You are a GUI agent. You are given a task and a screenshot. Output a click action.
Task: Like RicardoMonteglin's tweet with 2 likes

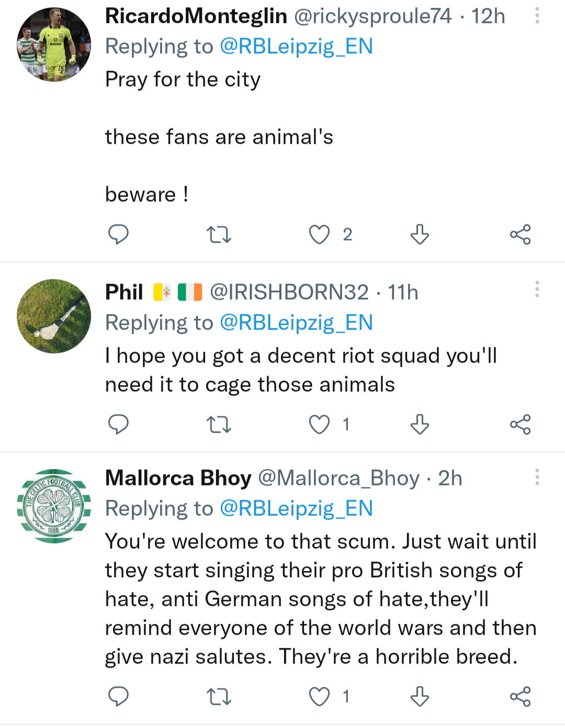[319, 234]
